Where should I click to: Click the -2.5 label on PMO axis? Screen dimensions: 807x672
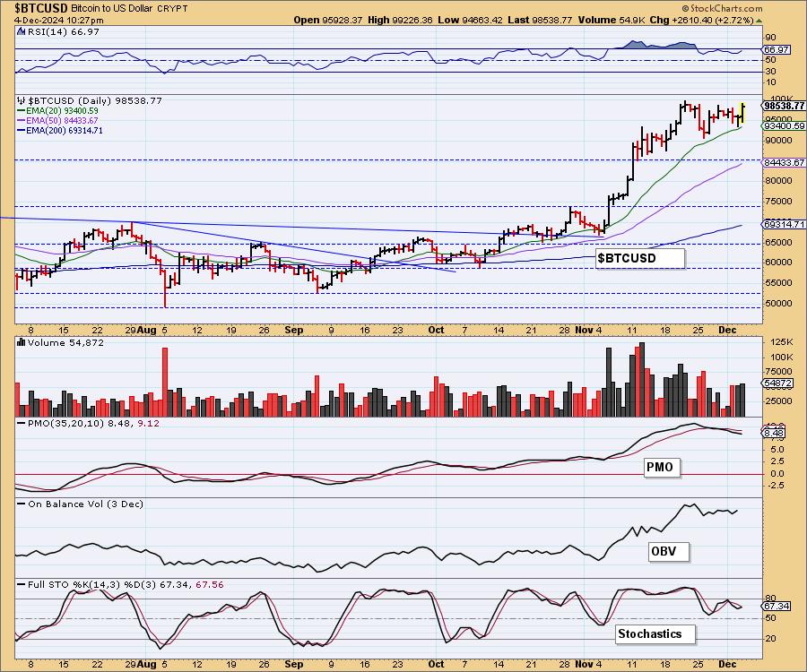775,486
